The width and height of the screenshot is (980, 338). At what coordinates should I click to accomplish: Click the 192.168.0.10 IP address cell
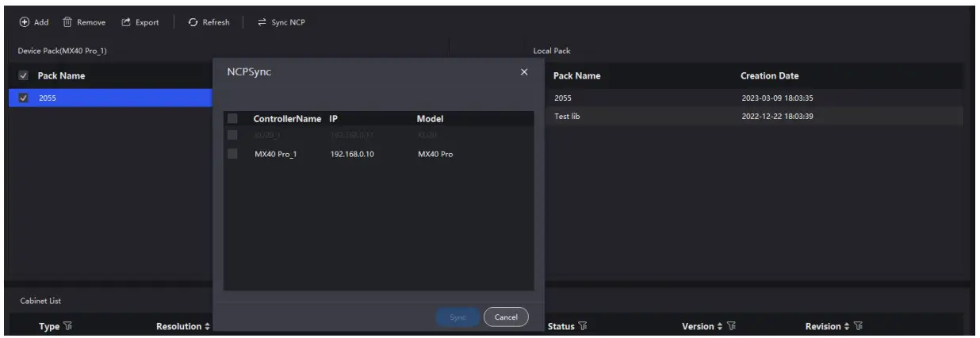click(x=352, y=153)
